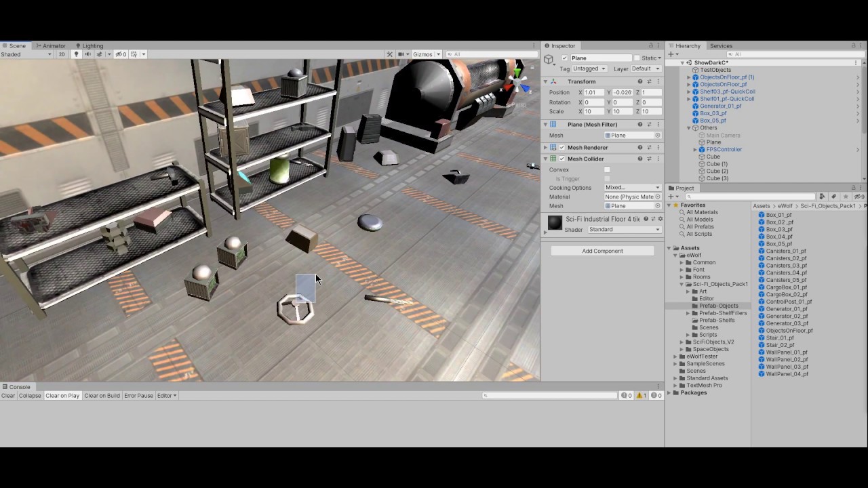Image resolution: width=868 pixels, height=488 pixels.
Task: Select the Project tab
Action: [x=682, y=188]
